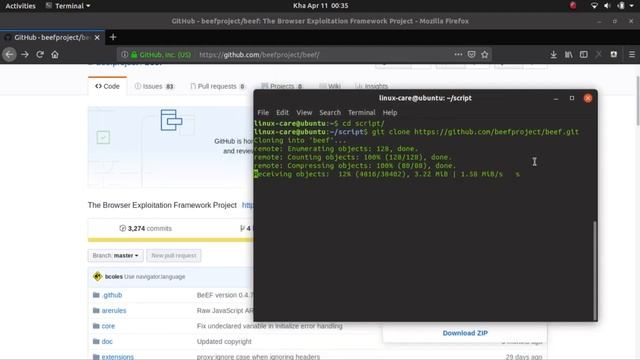Go back with Firefox back arrow
Screen dimensions: 640x360
point(9,54)
